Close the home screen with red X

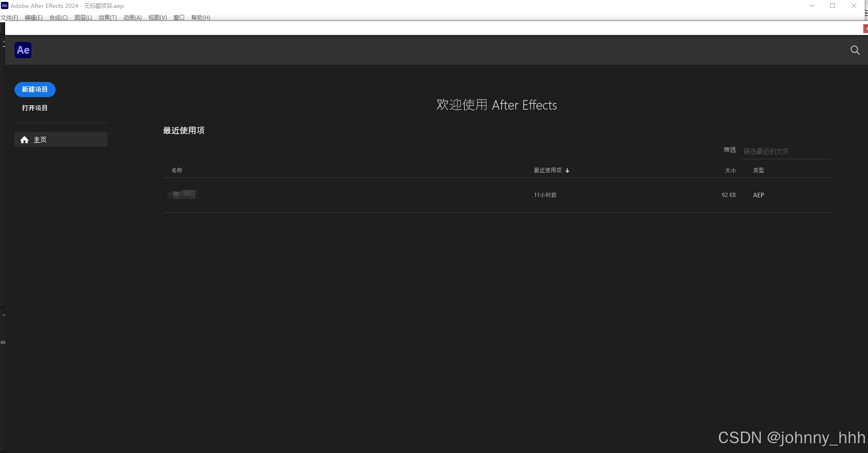click(x=866, y=29)
